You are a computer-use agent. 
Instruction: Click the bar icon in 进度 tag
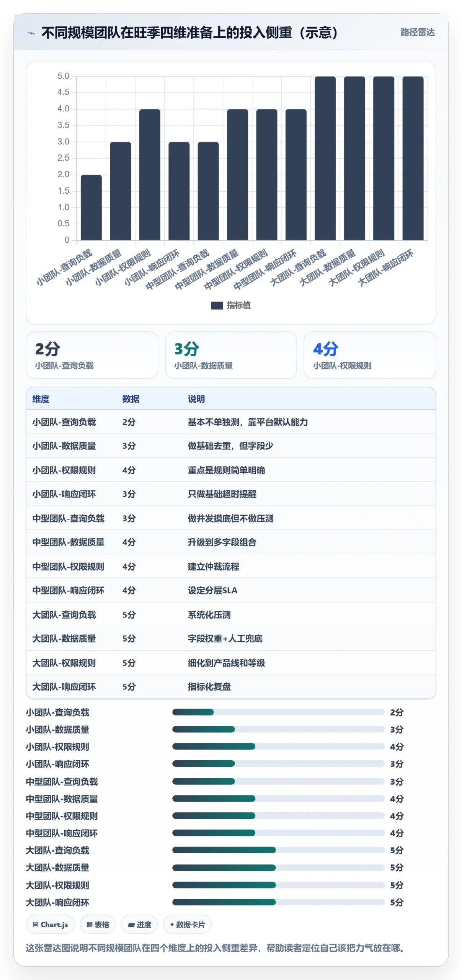131,925
